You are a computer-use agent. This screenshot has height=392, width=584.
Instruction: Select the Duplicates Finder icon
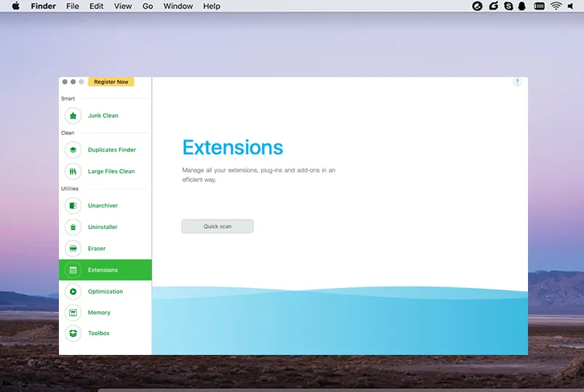[73, 150]
